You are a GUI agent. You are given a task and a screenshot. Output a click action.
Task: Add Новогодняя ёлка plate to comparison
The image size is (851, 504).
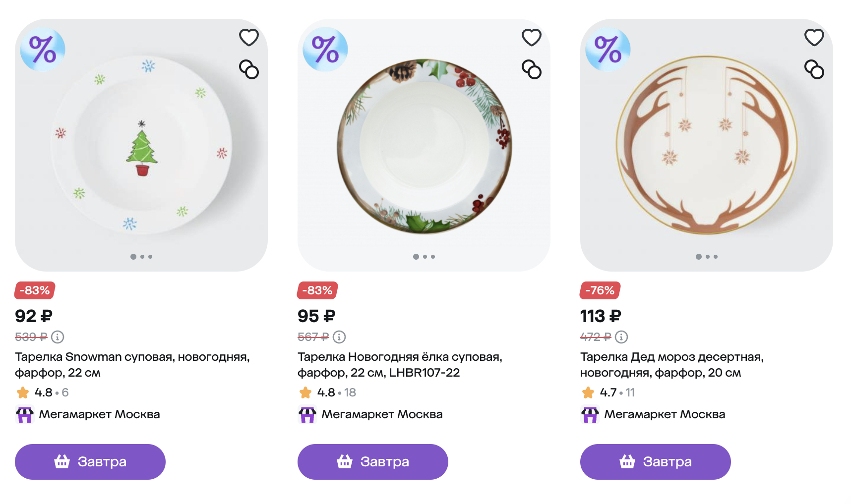[x=531, y=69]
